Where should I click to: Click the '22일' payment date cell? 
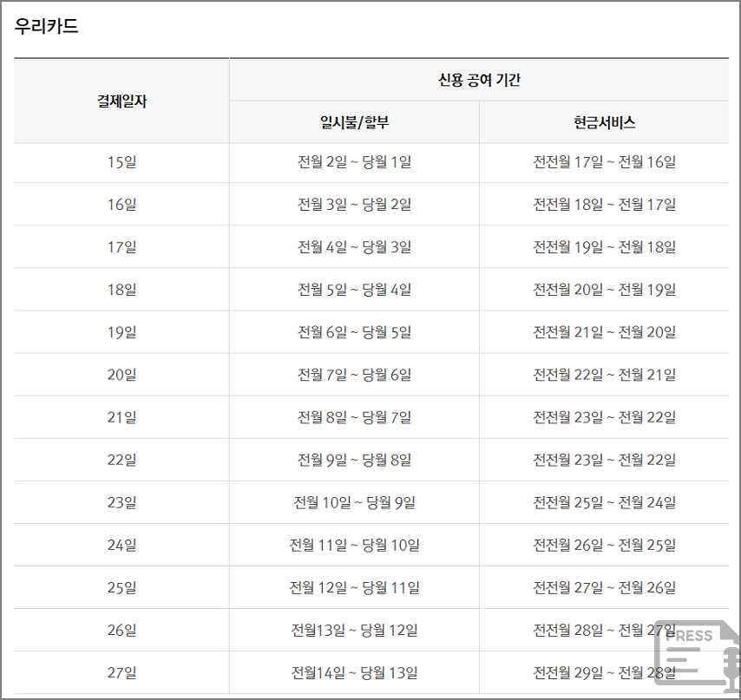click(122, 460)
